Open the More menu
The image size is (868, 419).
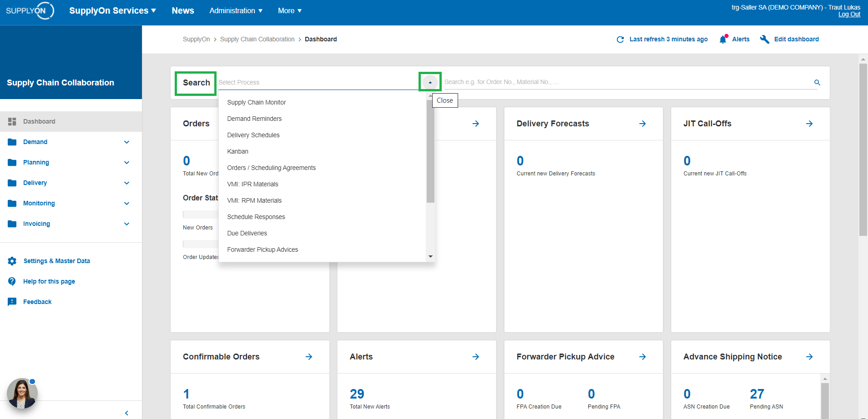click(x=290, y=10)
